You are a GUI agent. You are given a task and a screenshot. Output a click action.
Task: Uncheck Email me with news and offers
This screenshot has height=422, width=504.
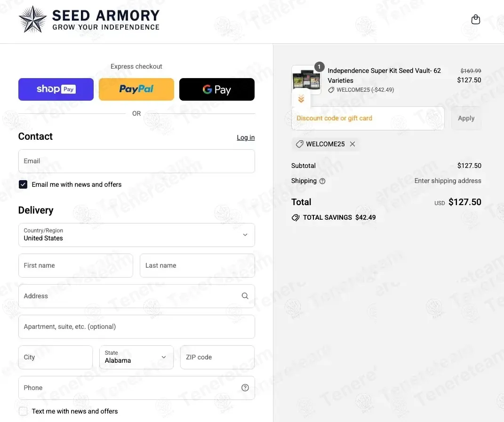tap(23, 184)
